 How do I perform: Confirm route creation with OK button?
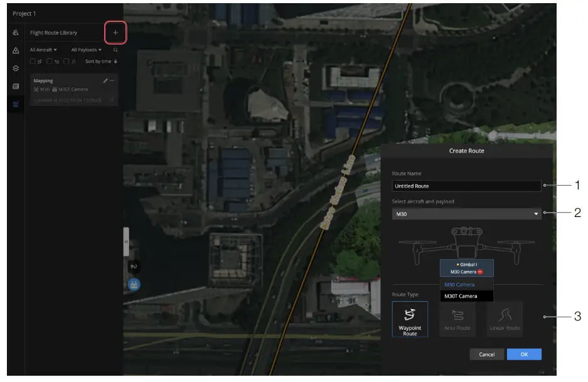tap(524, 354)
